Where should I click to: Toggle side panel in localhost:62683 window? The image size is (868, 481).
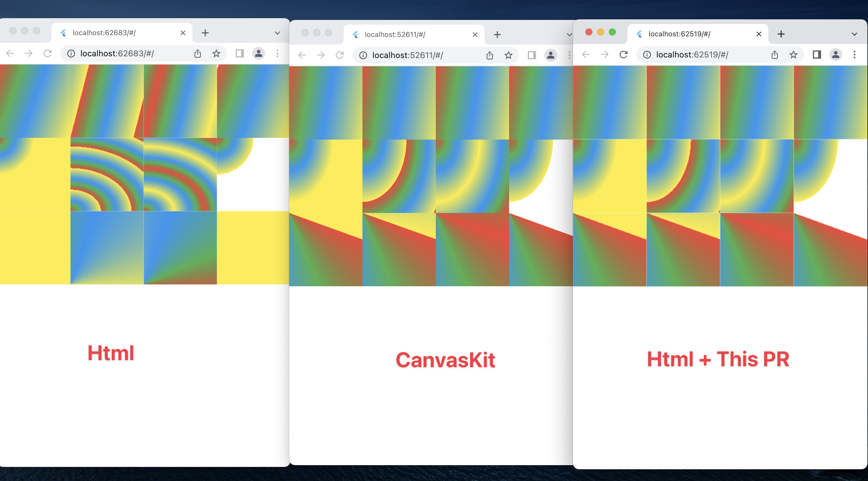click(x=240, y=54)
